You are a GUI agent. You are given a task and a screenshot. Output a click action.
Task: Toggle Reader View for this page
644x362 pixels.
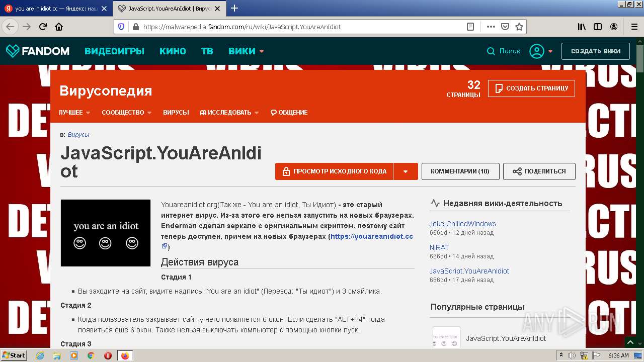470,27
